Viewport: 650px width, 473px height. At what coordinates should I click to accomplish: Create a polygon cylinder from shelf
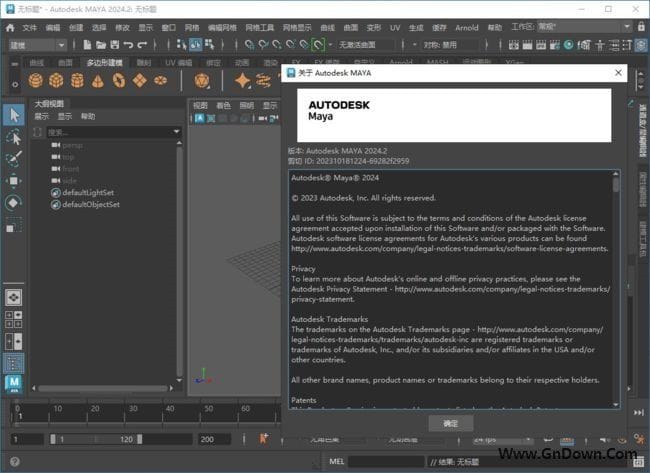pos(77,80)
